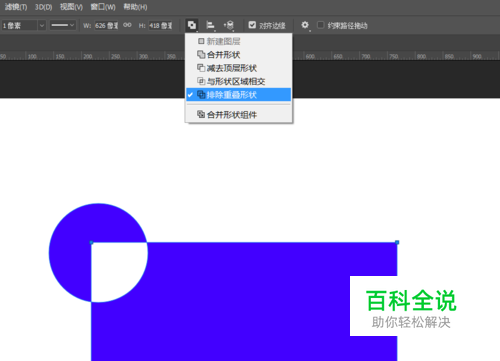Open the path alignment icon
This screenshot has height=361, width=500.
tap(210, 25)
